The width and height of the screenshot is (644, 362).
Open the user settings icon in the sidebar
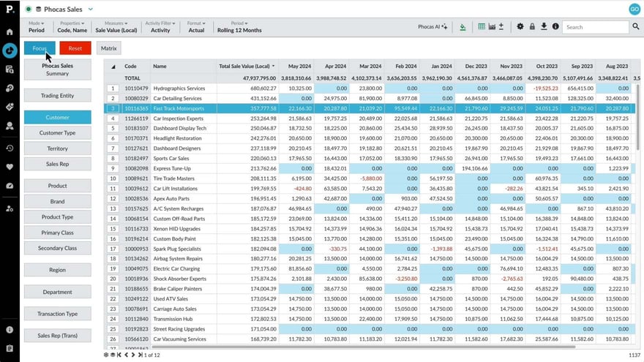click(10, 208)
